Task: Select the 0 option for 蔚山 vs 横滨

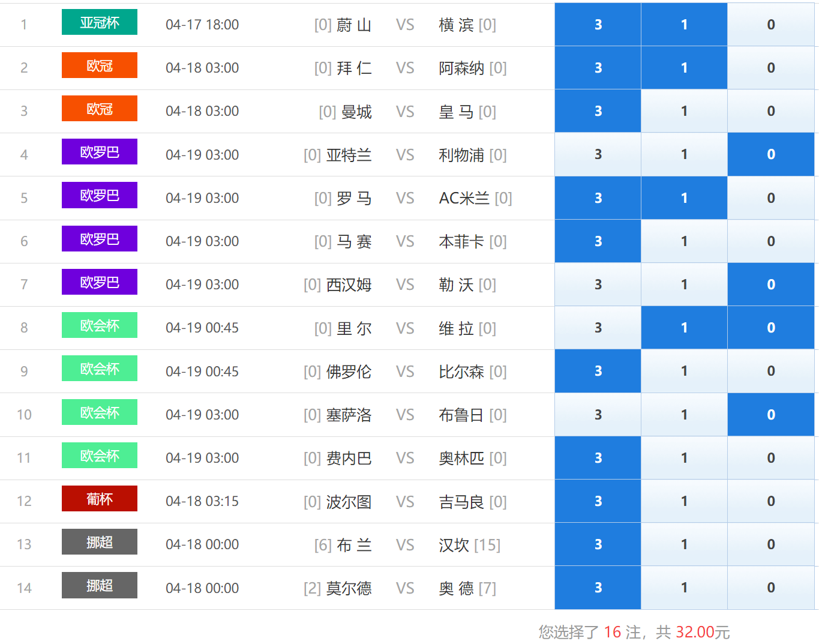Action: coord(771,25)
